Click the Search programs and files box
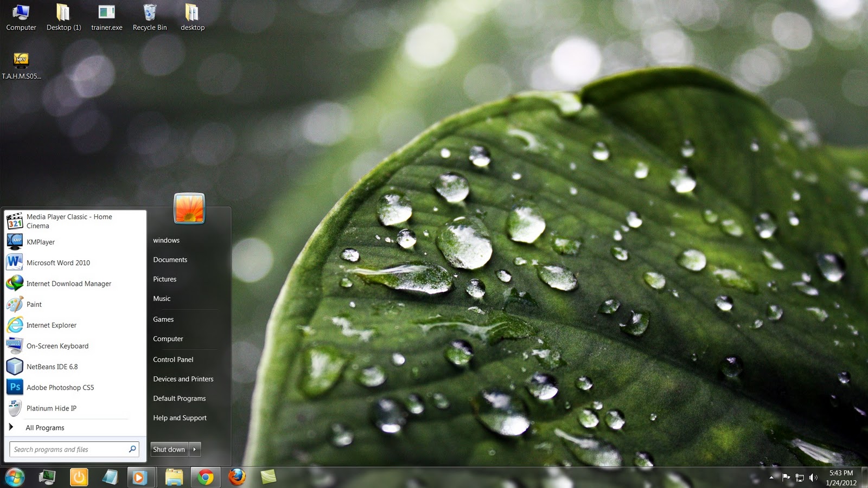This screenshot has width=868, height=488. pos(71,449)
